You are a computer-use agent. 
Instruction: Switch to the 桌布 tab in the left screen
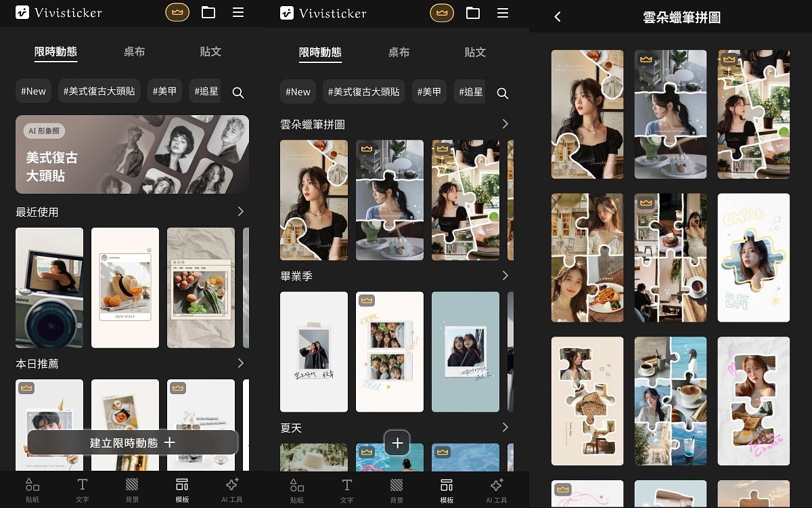click(x=134, y=51)
